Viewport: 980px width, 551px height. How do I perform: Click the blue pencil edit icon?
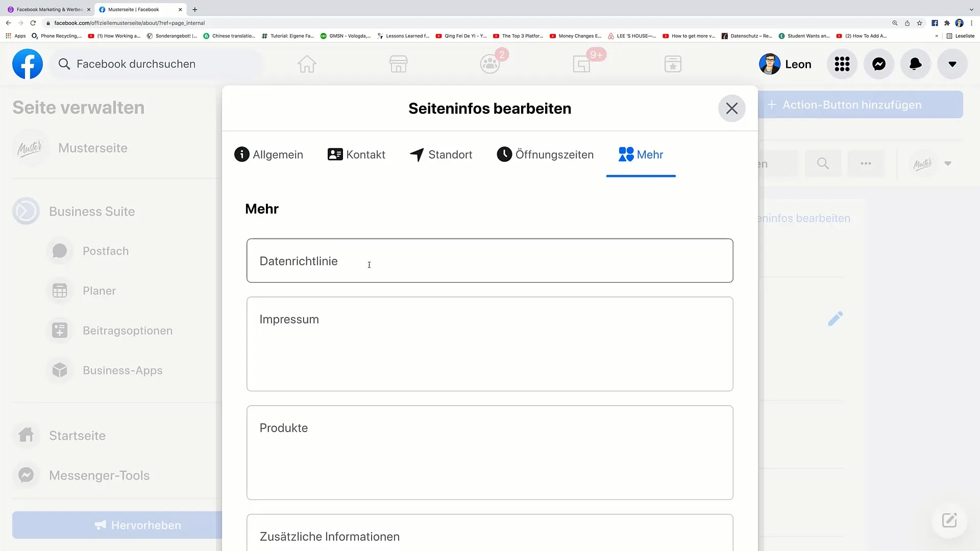(x=836, y=319)
